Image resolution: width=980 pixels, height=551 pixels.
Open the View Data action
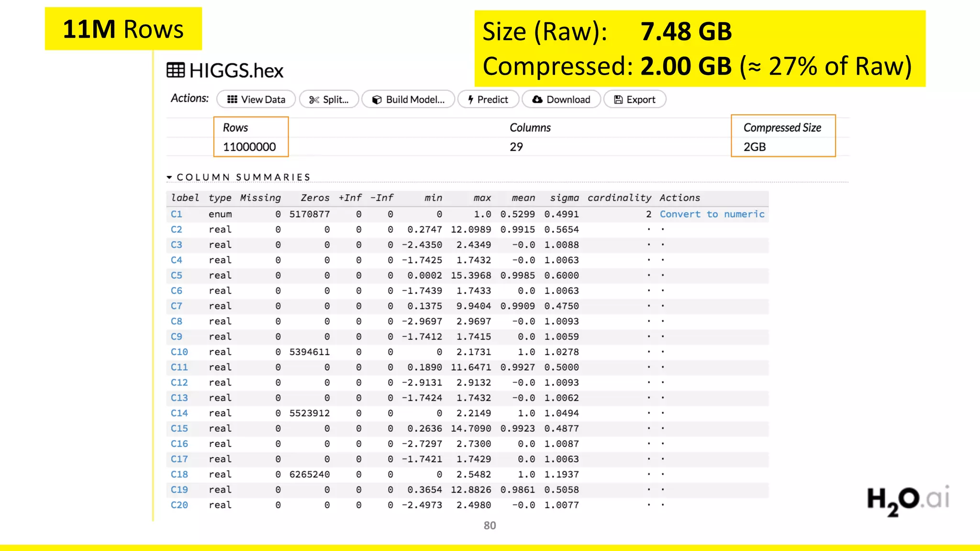(x=256, y=99)
